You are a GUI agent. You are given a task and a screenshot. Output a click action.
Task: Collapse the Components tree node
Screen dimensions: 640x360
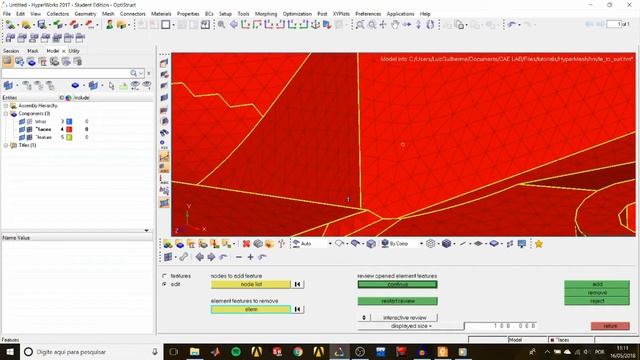click(x=6, y=113)
